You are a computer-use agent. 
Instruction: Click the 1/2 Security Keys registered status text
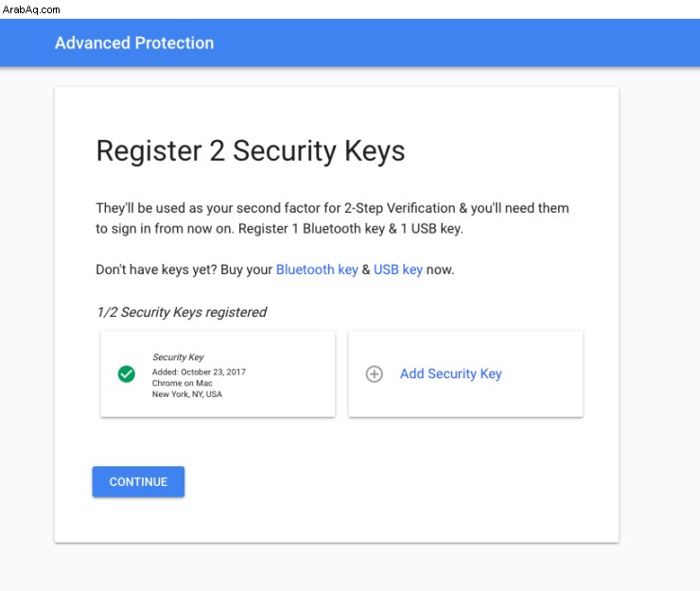182,312
